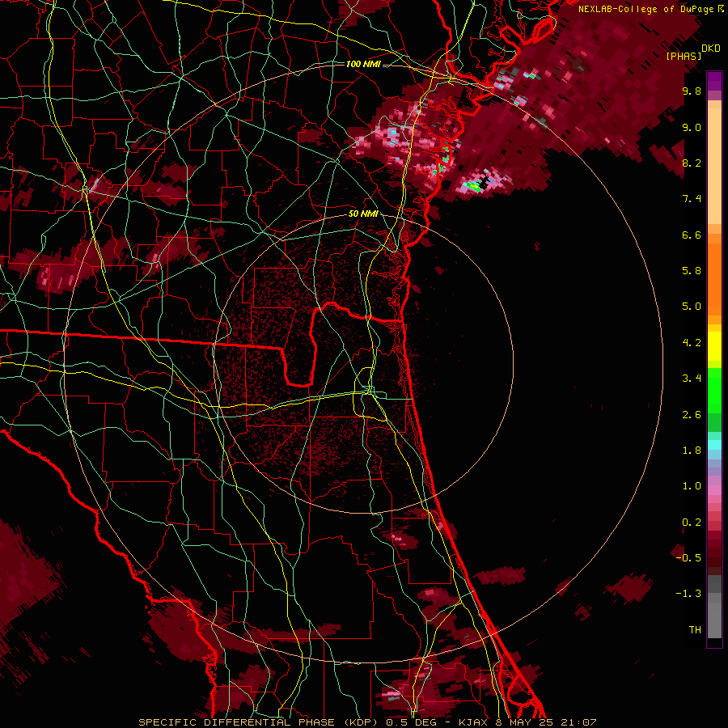This screenshot has width=728, height=728.
Task: Pick the yellow segment of the color bar
Action: (x=714, y=346)
